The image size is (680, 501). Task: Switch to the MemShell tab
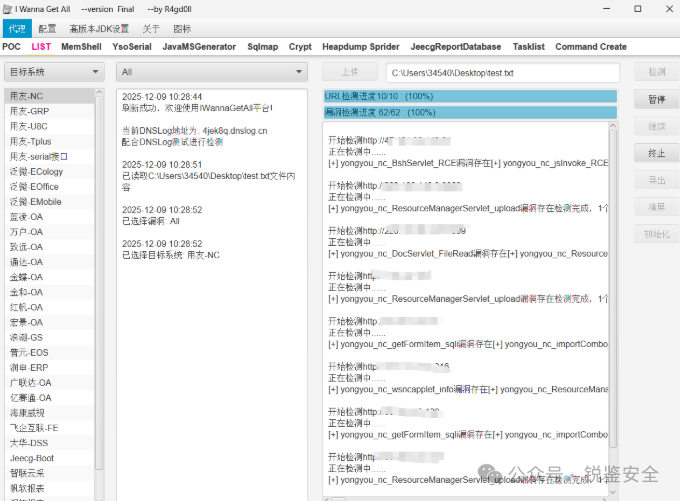point(80,47)
